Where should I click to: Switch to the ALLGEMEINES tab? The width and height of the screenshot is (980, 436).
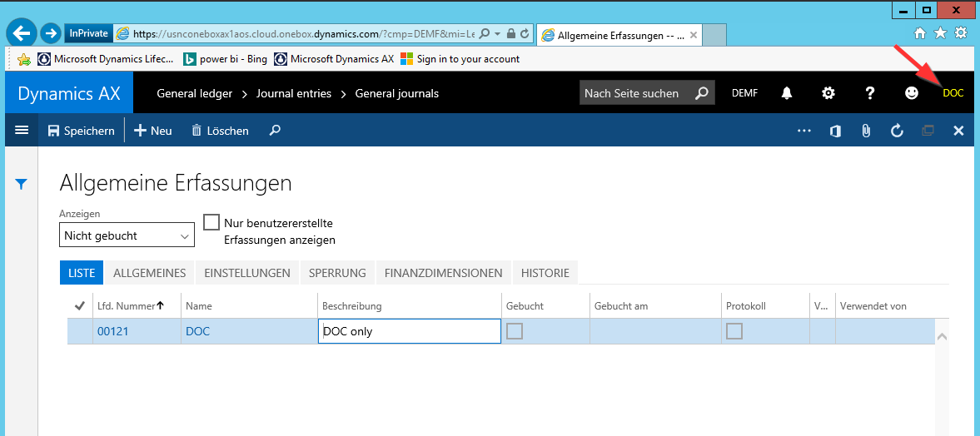coord(149,273)
